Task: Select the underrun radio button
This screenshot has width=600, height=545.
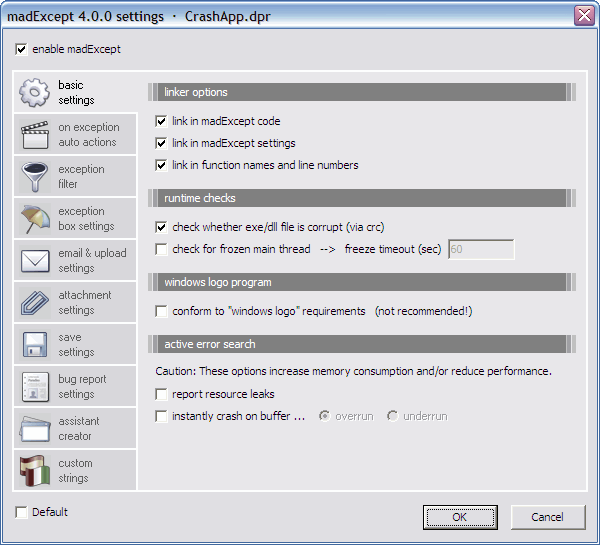Action: 393,416
